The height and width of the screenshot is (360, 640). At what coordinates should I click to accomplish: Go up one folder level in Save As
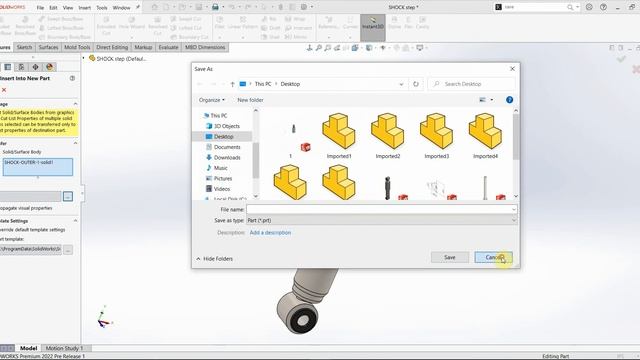[232, 84]
